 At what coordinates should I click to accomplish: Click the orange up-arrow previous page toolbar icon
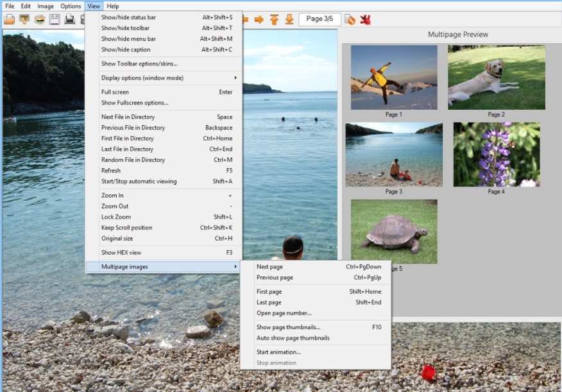(274, 19)
